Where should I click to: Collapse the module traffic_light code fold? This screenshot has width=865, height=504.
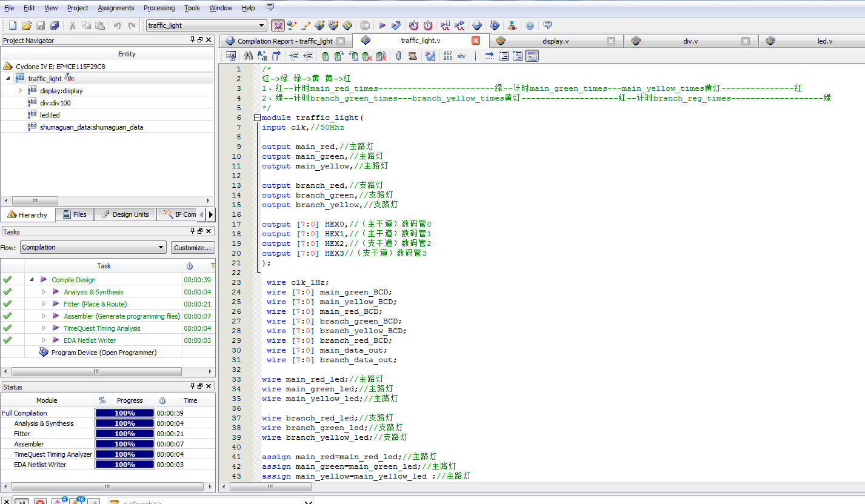click(257, 118)
